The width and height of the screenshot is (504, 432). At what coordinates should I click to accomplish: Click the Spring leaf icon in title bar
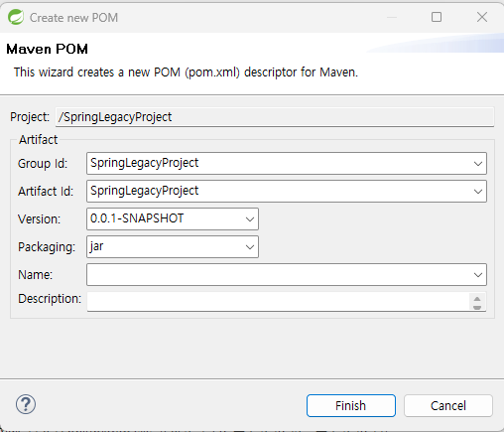[16, 17]
